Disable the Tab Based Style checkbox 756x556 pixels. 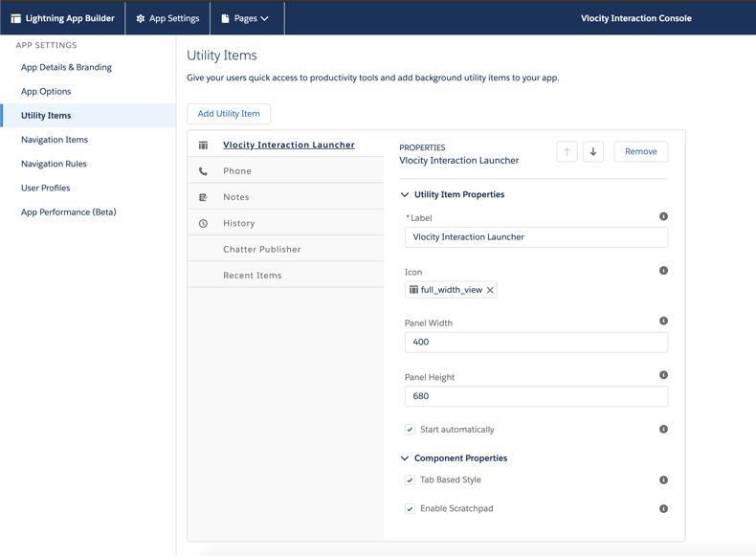[x=410, y=480]
